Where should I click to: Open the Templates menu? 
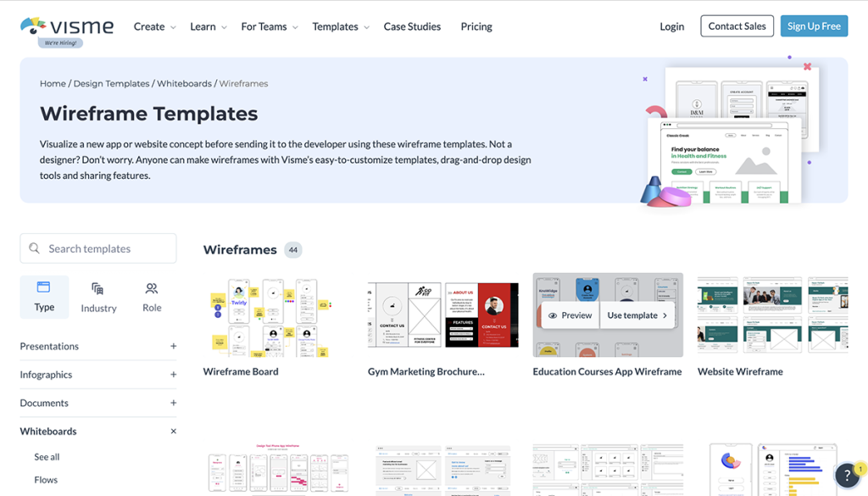click(335, 26)
